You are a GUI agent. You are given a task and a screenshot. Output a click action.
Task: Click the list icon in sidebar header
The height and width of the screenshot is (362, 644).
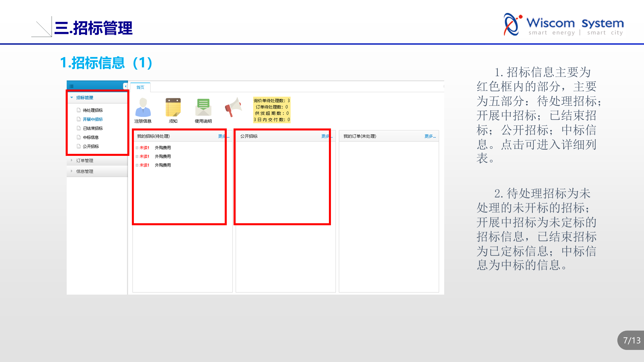(71, 86)
